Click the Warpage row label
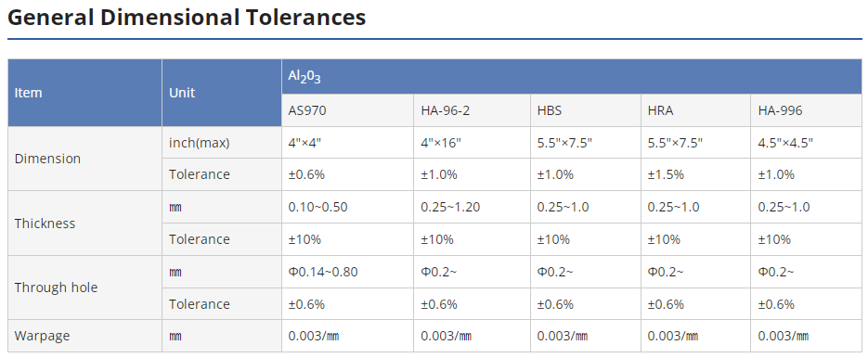Image resolution: width=868 pixels, height=358 pixels. coord(84,336)
